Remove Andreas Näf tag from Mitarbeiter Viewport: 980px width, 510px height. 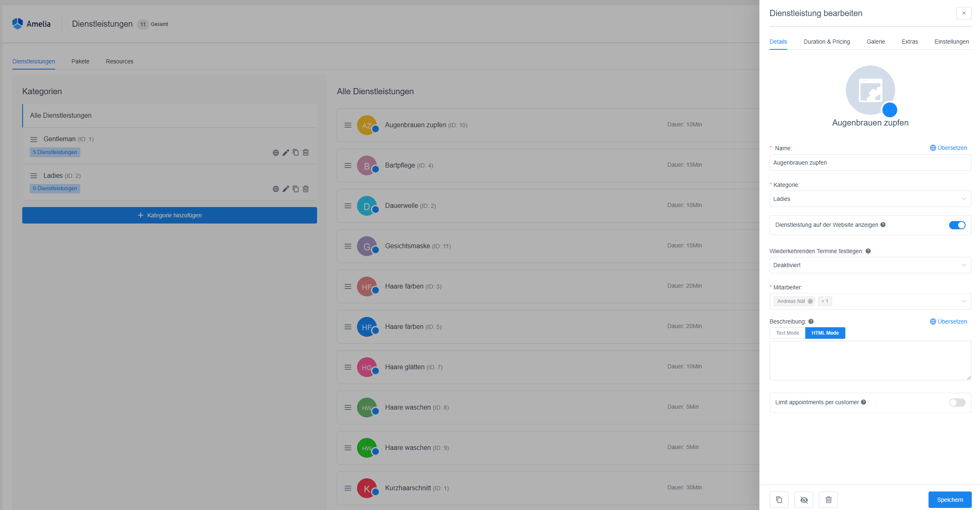810,301
